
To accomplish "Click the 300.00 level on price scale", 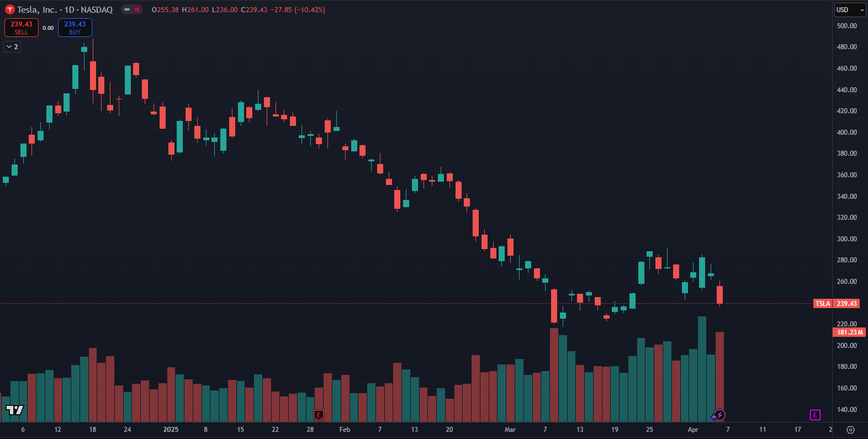I will [846, 239].
